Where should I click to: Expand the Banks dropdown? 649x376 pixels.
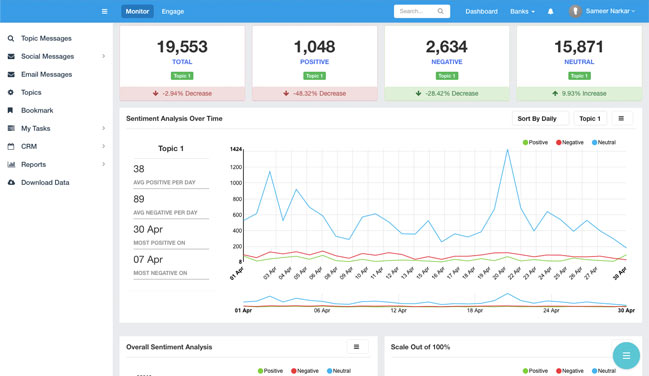[x=522, y=11]
